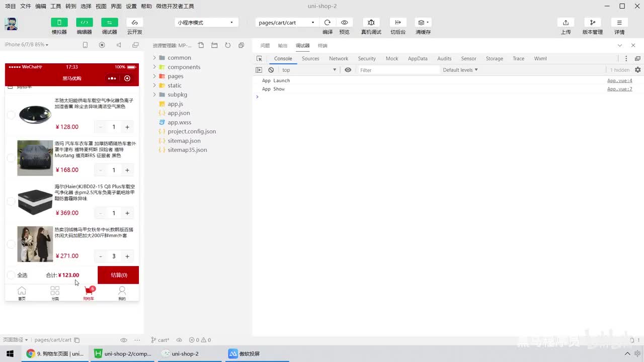The height and width of the screenshot is (362, 644).
Task: Start 真机调试 remote device debugging
Action: [371, 23]
